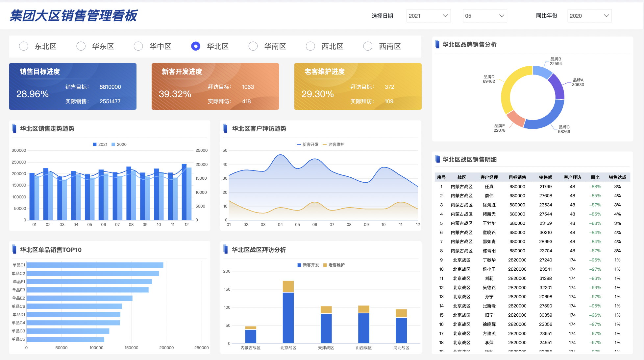Select the 东北区 radio button
644x360 pixels.
point(24,46)
